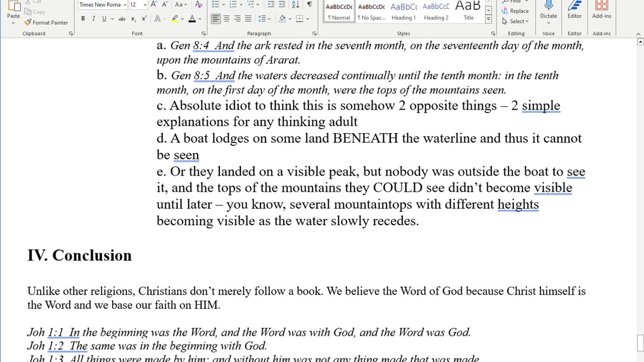644x362 pixels.
Task: Increase paragraph indent
Action: pos(282,5)
